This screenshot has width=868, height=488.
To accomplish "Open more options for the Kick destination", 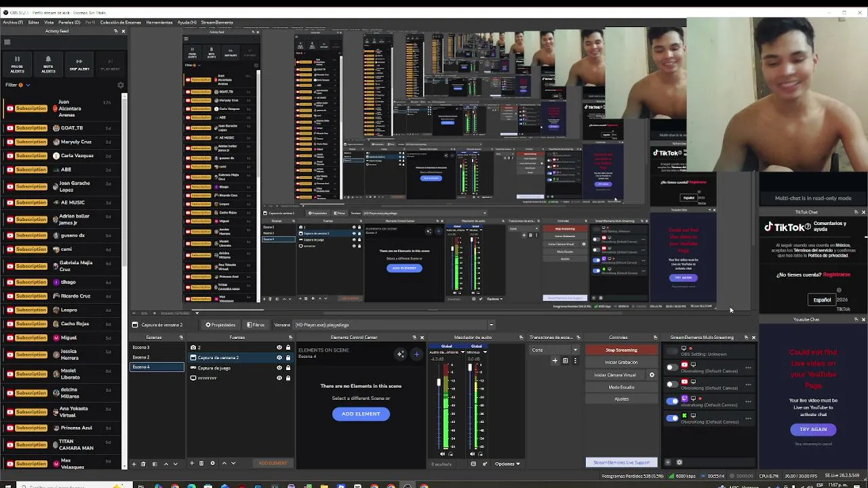I will 748,418.
